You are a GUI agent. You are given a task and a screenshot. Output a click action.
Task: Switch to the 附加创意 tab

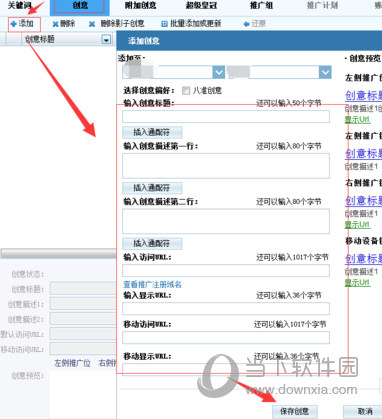point(140,5)
